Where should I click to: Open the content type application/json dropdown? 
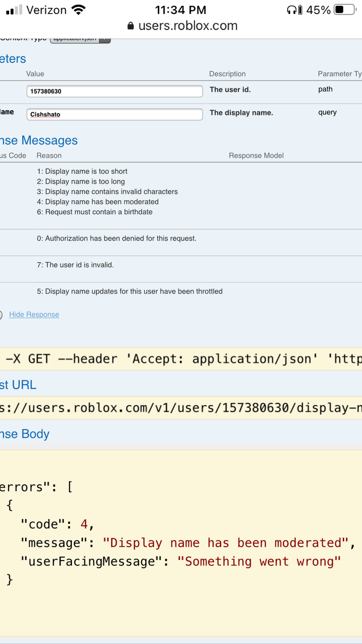pyautogui.click(x=80, y=40)
